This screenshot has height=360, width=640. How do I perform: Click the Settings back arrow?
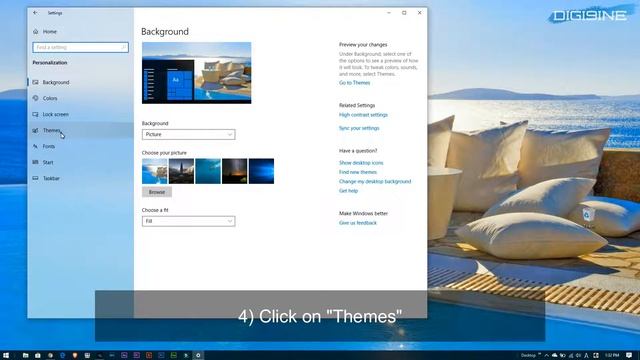click(35, 13)
